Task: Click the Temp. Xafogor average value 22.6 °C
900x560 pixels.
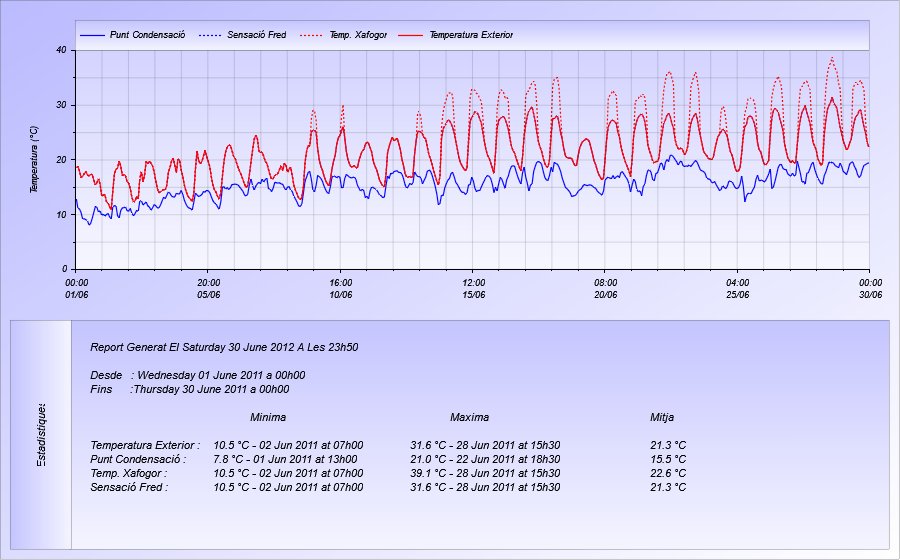Action: pos(667,473)
